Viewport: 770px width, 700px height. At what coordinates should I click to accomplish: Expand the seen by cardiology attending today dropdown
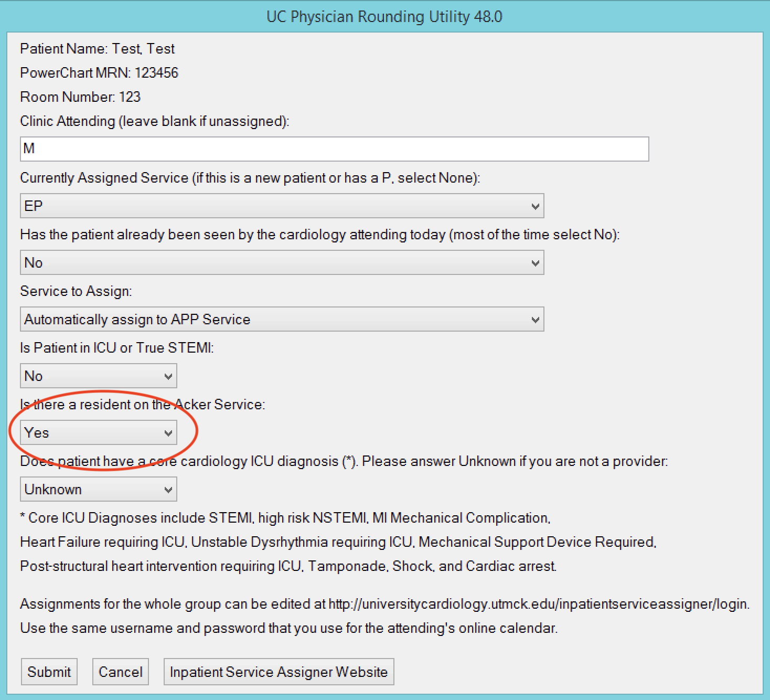pos(282,263)
